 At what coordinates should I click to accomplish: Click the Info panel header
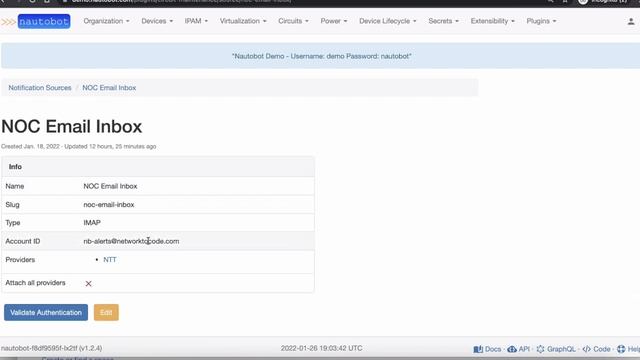coord(158,167)
